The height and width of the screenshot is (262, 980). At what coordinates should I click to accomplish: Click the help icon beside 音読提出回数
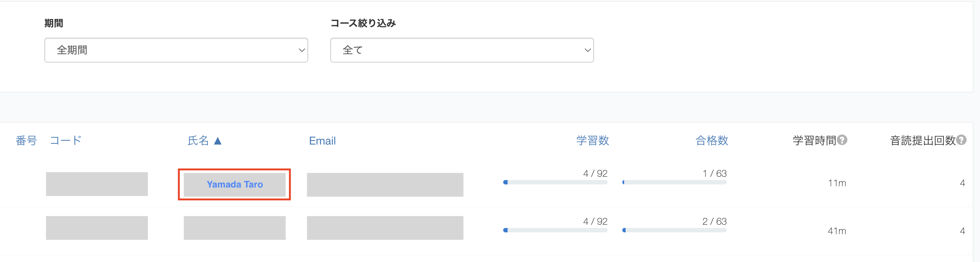pos(961,140)
